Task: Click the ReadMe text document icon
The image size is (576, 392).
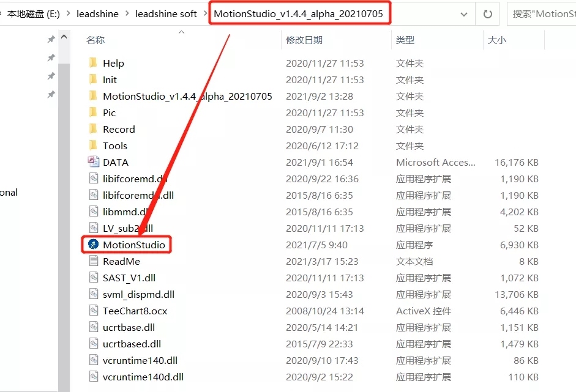Action: coord(94,261)
